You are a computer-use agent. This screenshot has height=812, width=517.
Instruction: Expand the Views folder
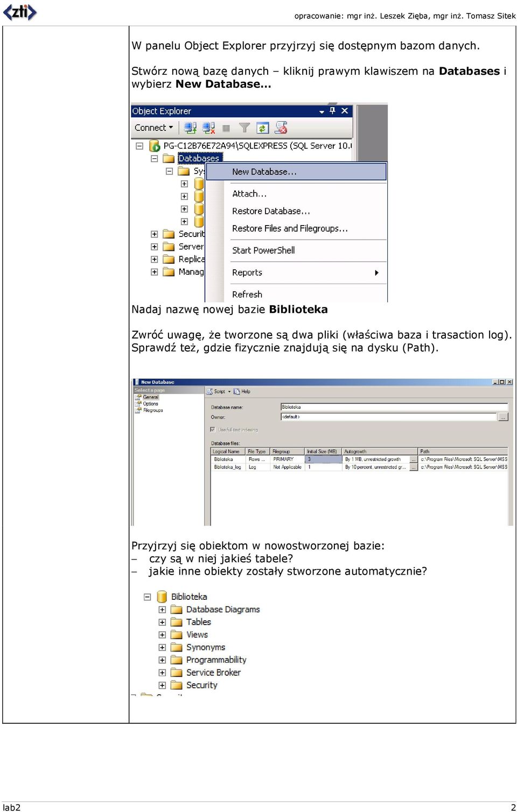(162, 635)
